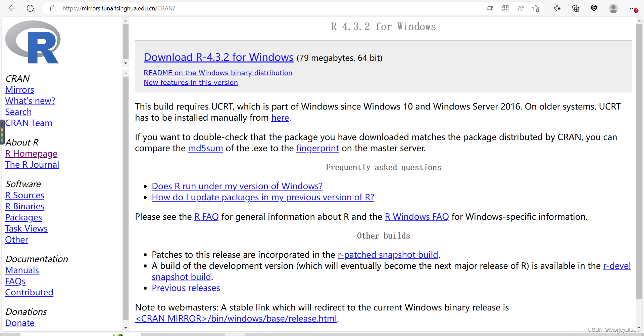Image resolution: width=644 pixels, height=336 pixels.
Task: Start Read Aloud with the A icon
Action: [521, 8]
